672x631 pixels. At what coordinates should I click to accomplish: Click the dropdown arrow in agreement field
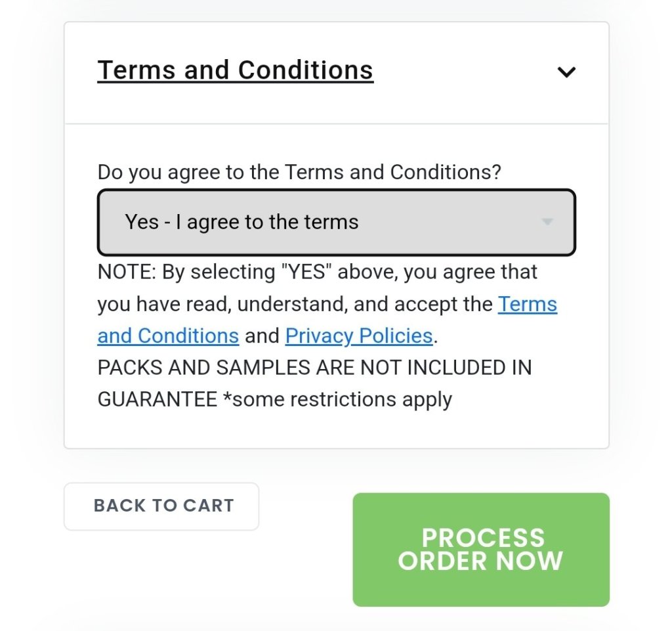point(547,222)
